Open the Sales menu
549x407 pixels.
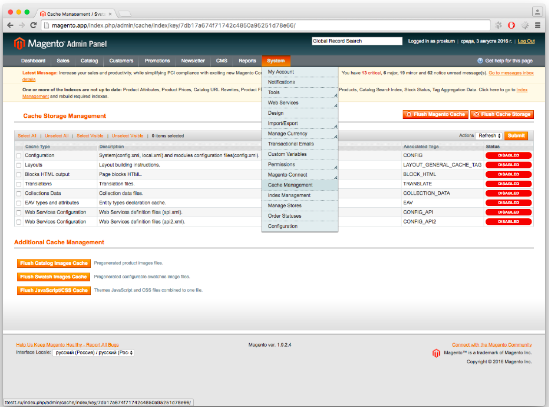click(63, 61)
